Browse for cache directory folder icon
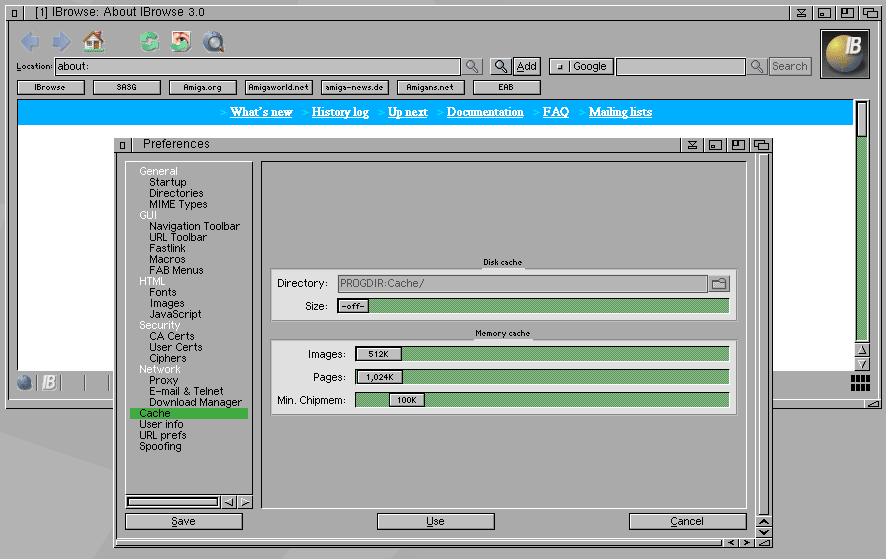This screenshot has width=886, height=559. [x=719, y=283]
